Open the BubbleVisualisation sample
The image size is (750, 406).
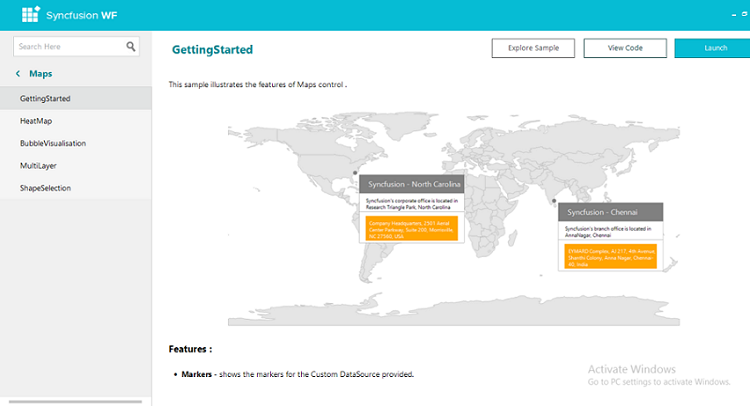76,143
